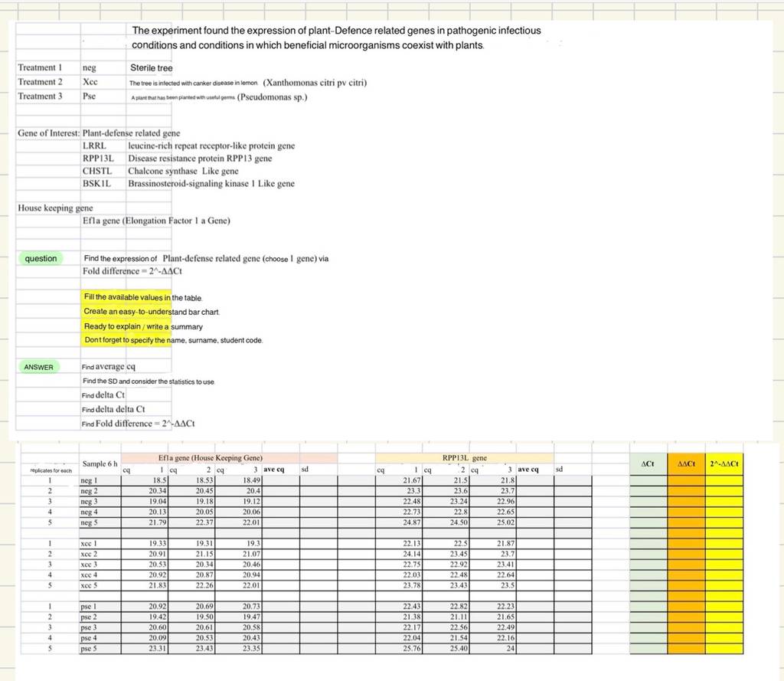Click the empty Ef1a ave cq cell for neg 1
This screenshot has width=784, height=681.
click(280, 480)
